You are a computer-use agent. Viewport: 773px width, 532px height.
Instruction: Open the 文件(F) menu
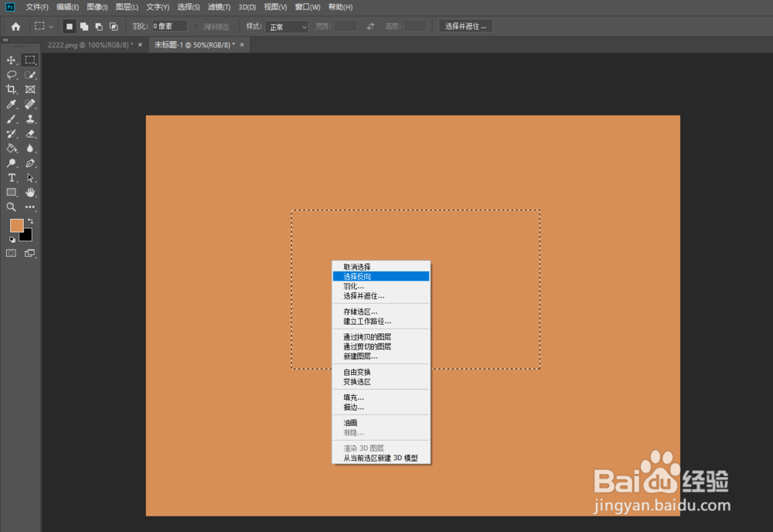(x=37, y=7)
